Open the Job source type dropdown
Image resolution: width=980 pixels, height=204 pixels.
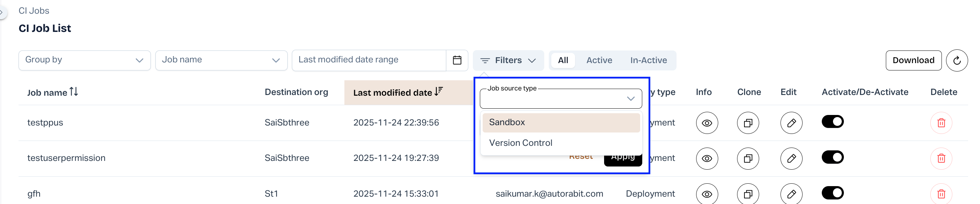[560, 99]
